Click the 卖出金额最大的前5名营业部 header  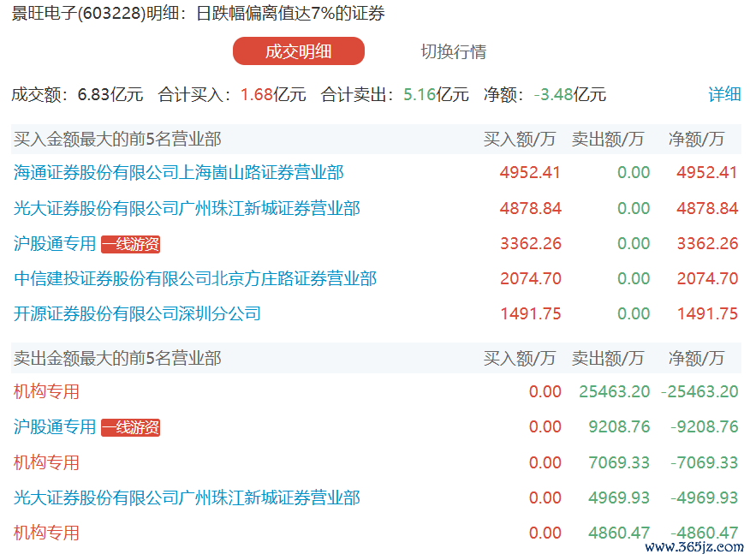pos(117,358)
